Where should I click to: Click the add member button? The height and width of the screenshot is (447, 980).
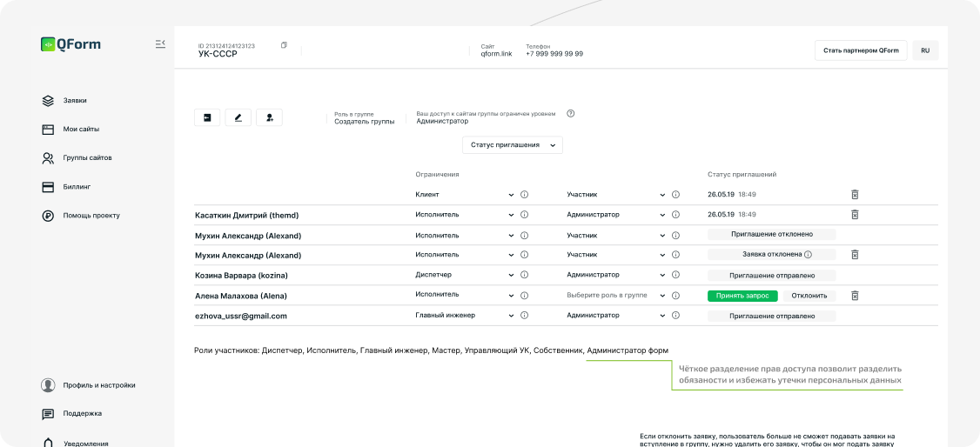(270, 117)
